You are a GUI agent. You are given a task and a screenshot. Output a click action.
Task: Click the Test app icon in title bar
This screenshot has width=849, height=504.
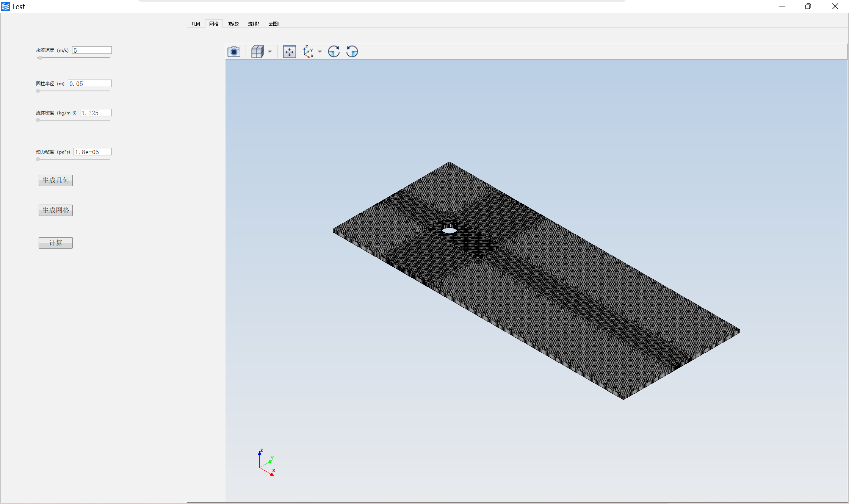click(x=5, y=6)
